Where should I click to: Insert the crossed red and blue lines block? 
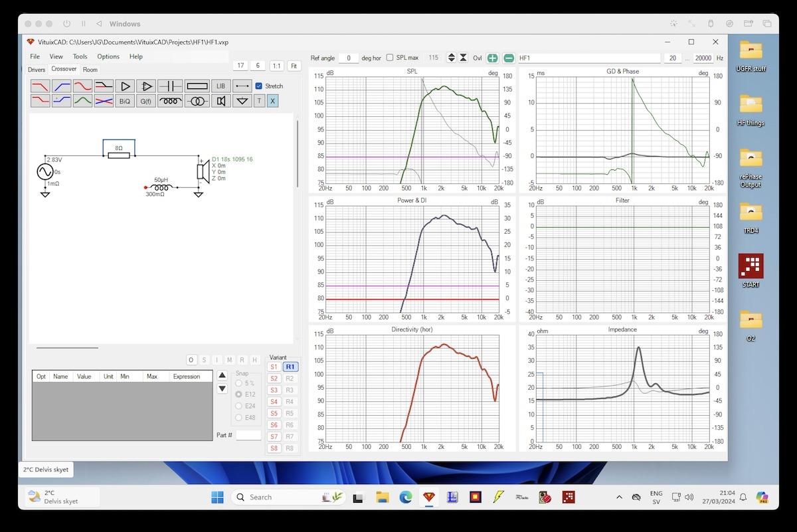tap(104, 101)
